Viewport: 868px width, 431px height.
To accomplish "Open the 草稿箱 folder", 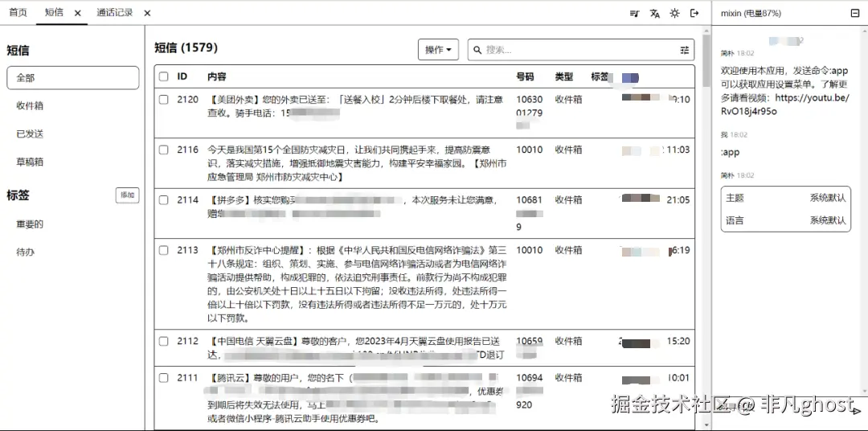I will [x=30, y=162].
